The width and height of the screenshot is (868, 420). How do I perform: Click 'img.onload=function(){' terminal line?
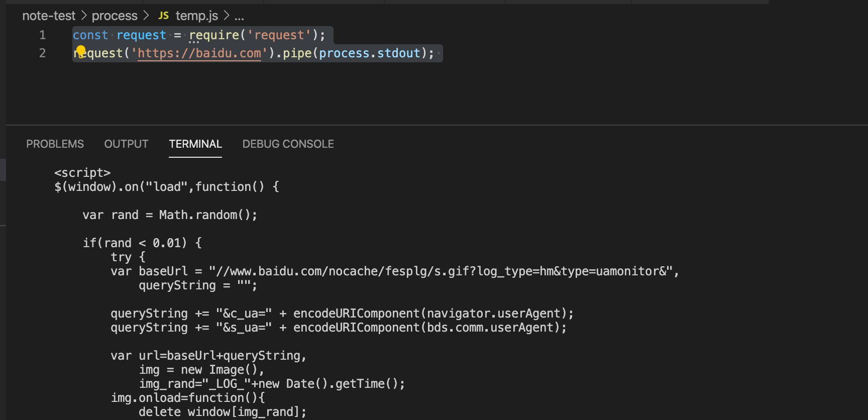tap(188, 398)
